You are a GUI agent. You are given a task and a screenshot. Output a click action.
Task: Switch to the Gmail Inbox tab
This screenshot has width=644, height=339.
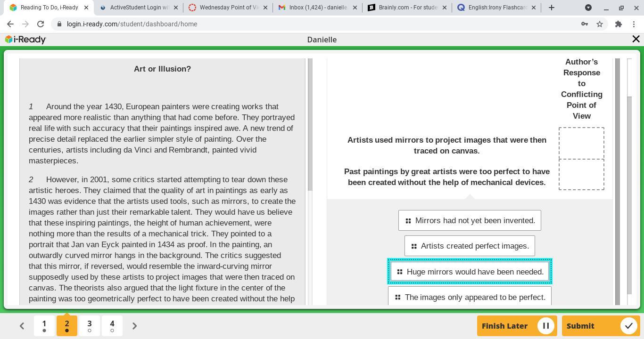coord(318,8)
